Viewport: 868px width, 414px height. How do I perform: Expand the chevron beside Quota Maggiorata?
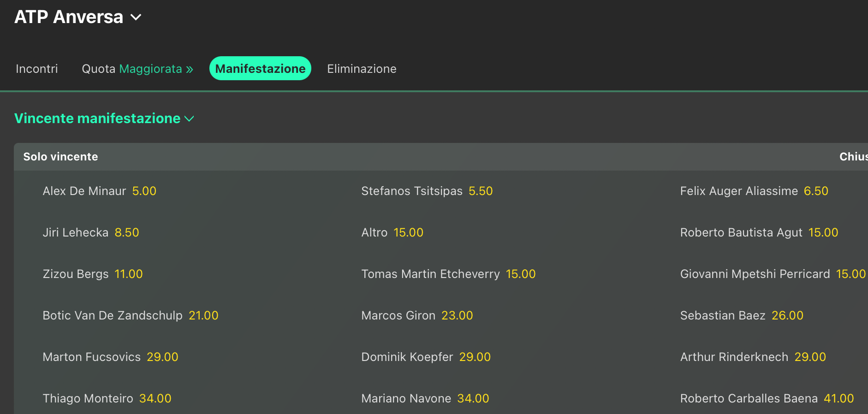click(190, 69)
